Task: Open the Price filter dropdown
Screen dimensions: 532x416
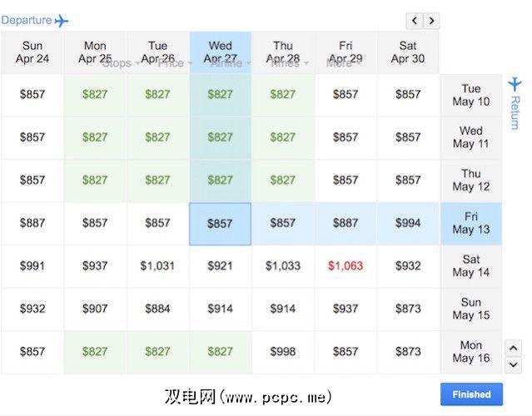Action: (174, 64)
